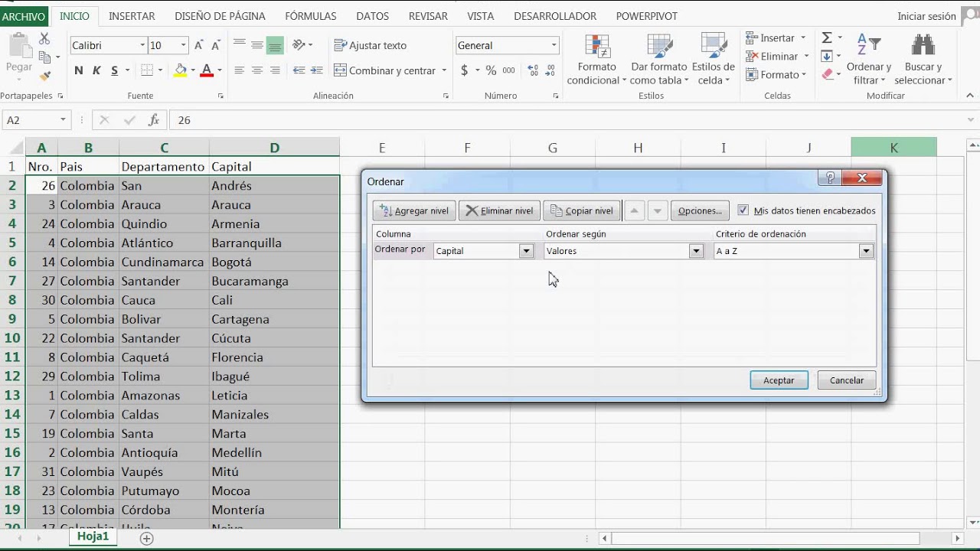Open the Ordenar según Valores dropdown

[x=696, y=251]
